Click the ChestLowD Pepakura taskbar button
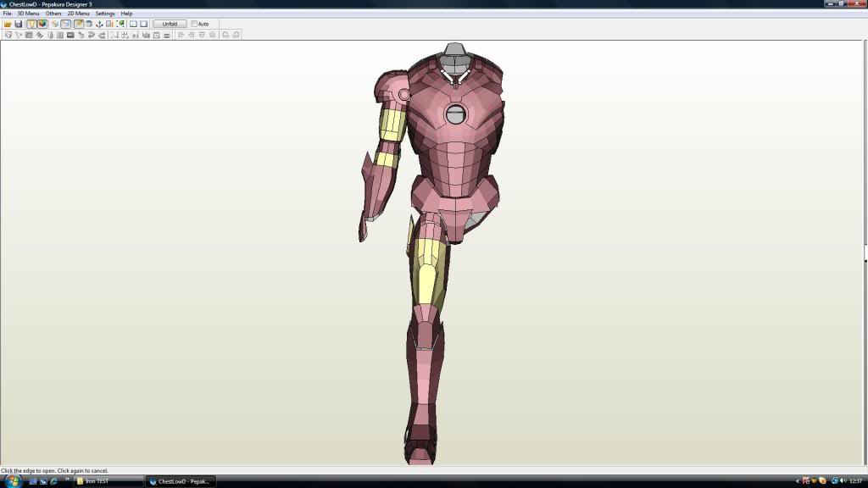This screenshot has height=488, width=868. [x=181, y=481]
